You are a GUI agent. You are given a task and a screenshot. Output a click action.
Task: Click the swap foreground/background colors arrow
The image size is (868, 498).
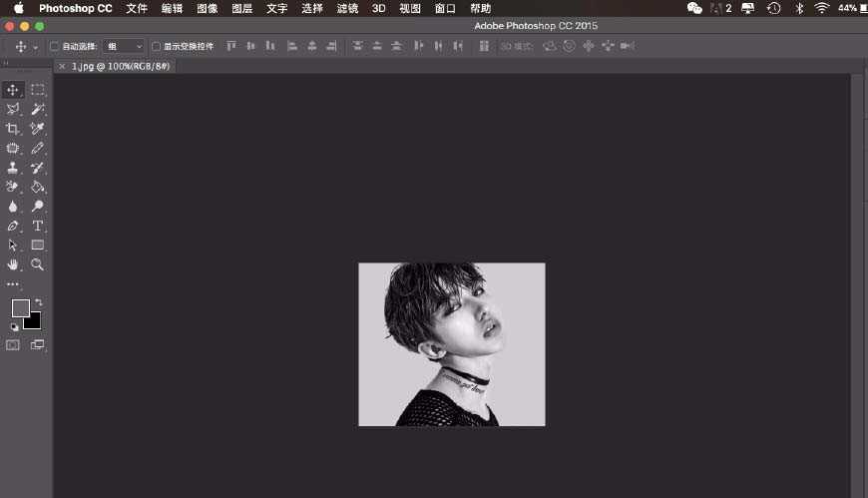39,301
